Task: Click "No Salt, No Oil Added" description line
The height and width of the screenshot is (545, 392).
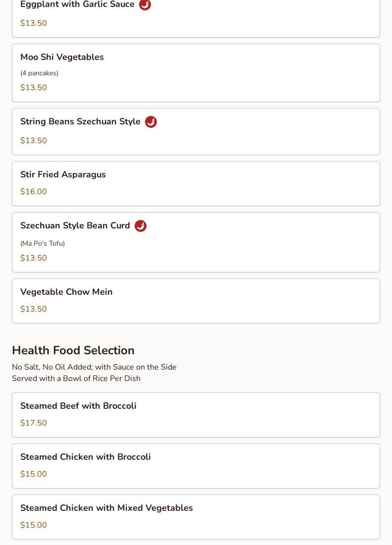Action: pyautogui.click(x=94, y=367)
